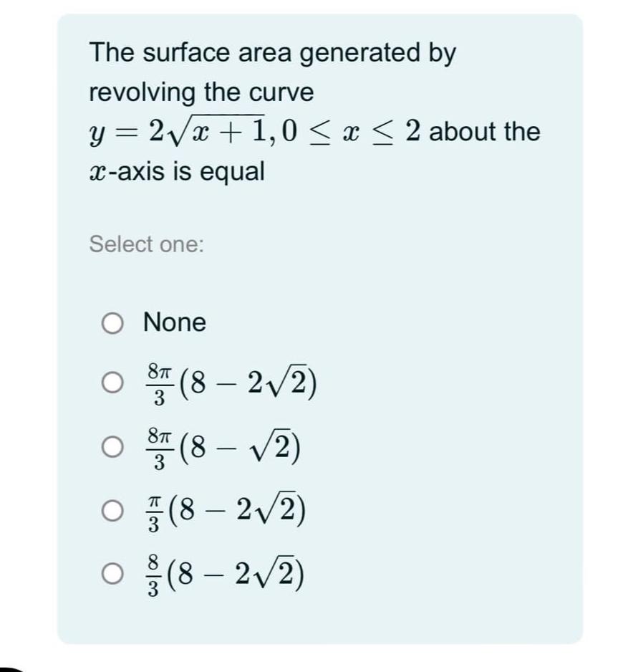The width and height of the screenshot is (618, 672).
Task: Click the "revolving the curve" line
Action: (201, 92)
